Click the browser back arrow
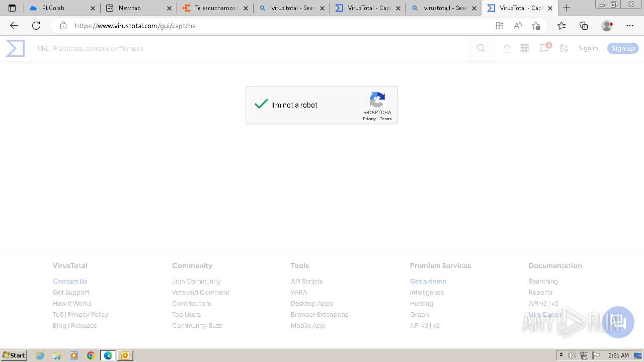This screenshot has height=362, width=644. pos(14,26)
